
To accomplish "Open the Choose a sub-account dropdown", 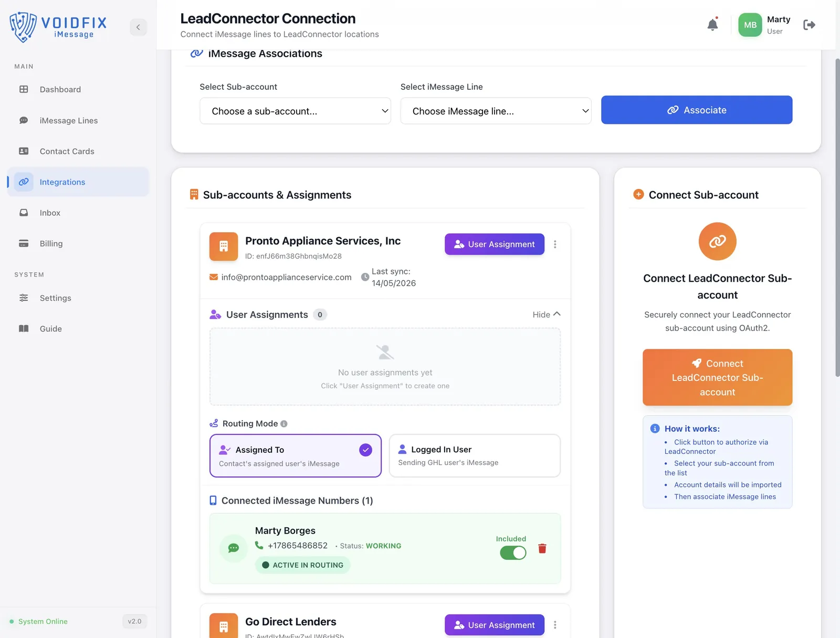I will [x=295, y=111].
